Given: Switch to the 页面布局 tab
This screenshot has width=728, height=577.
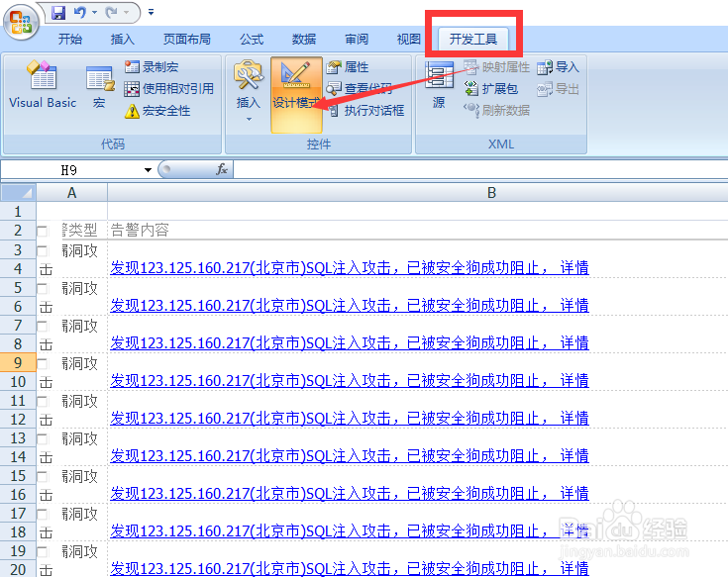Looking at the screenshot, I should tap(186, 39).
